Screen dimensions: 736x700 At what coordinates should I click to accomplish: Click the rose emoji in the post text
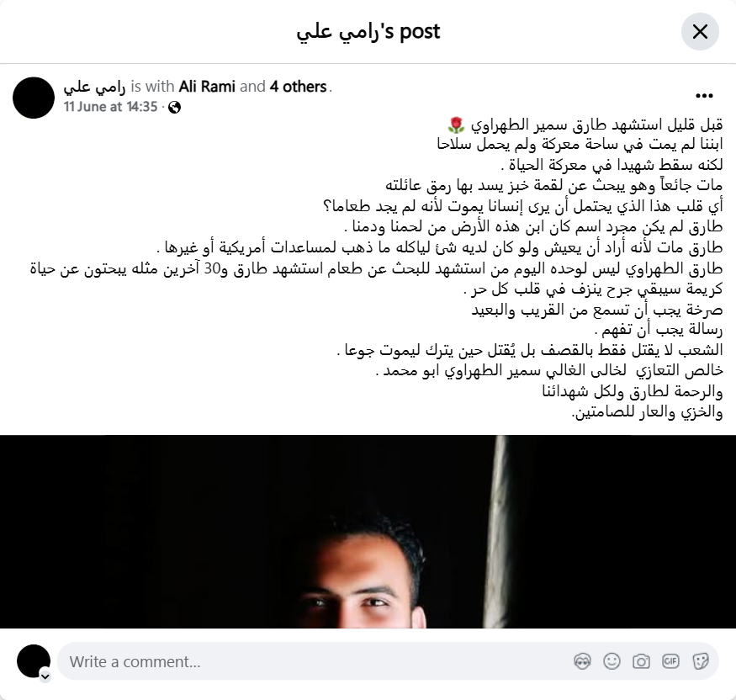point(456,125)
